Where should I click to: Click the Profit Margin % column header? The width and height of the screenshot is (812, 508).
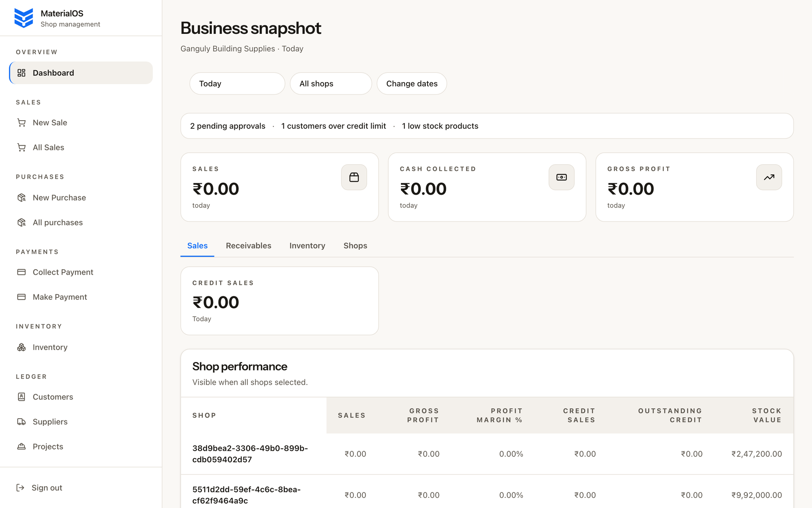coord(499,415)
